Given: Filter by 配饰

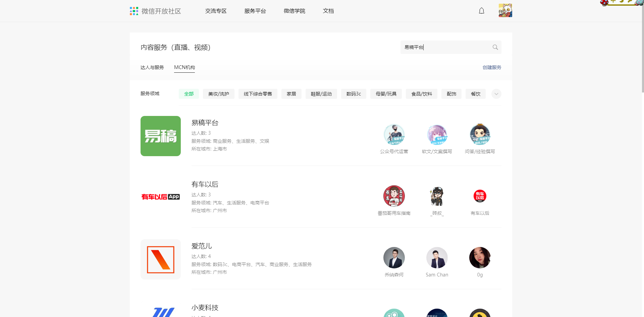Looking at the screenshot, I should [451, 94].
